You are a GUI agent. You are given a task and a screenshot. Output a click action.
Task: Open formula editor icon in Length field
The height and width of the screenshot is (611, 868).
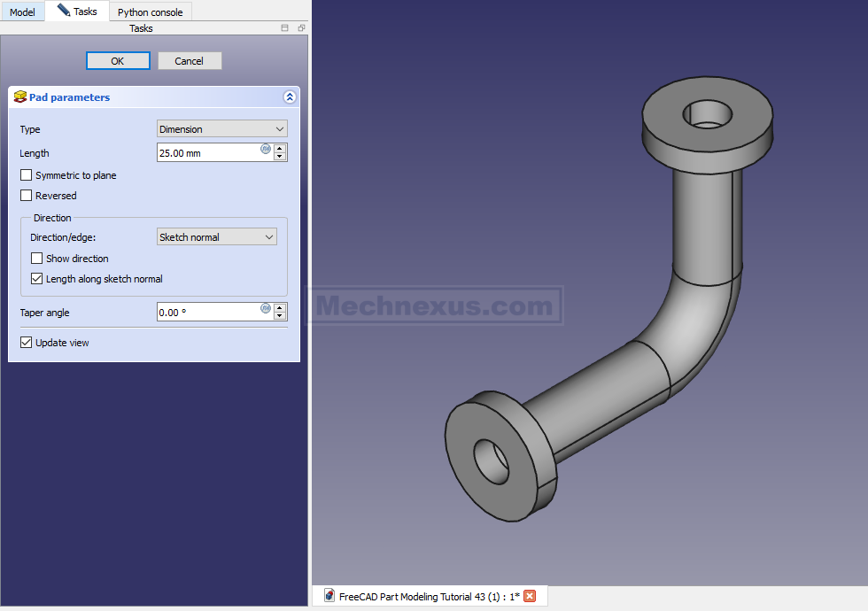pos(266,149)
